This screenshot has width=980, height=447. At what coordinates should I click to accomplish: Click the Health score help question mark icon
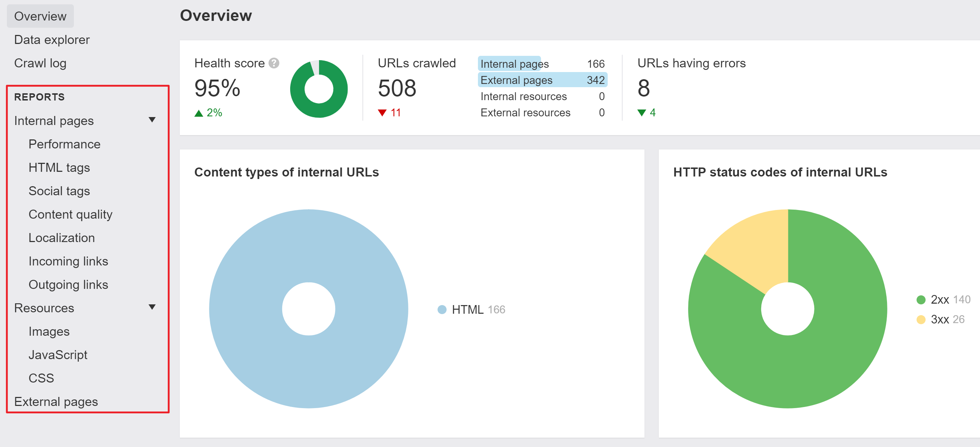(x=274, y=63)
